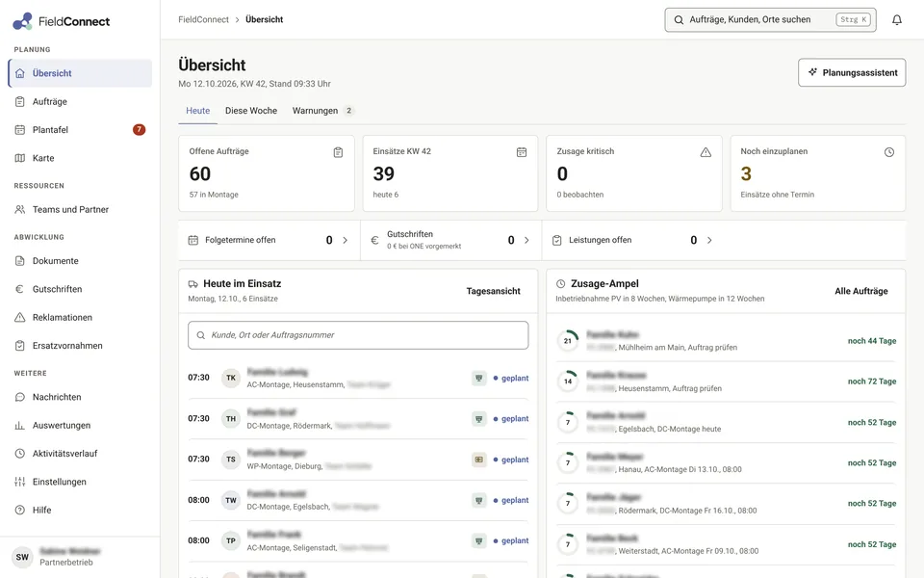Click the Einstellungen sliders icon
The width and height of the screenshot is (924, 578).
pos(20,482)
